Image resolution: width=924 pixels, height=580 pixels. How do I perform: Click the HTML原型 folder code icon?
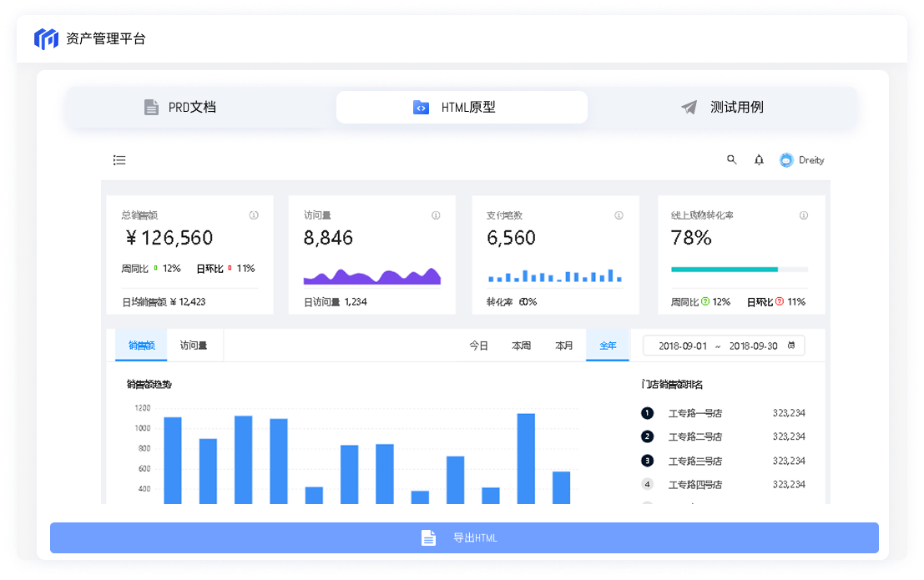(421, 108)
